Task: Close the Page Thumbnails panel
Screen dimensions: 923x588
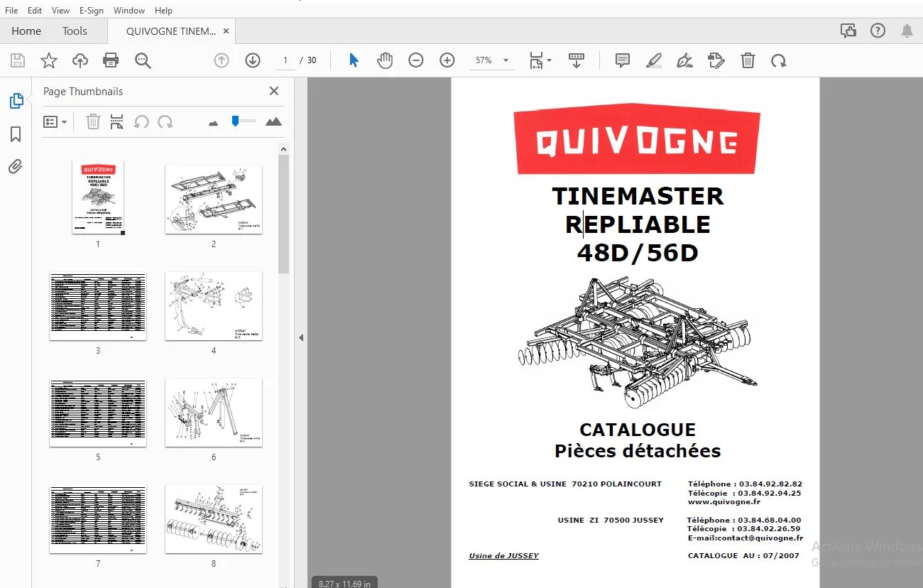Action: [274, 91]
